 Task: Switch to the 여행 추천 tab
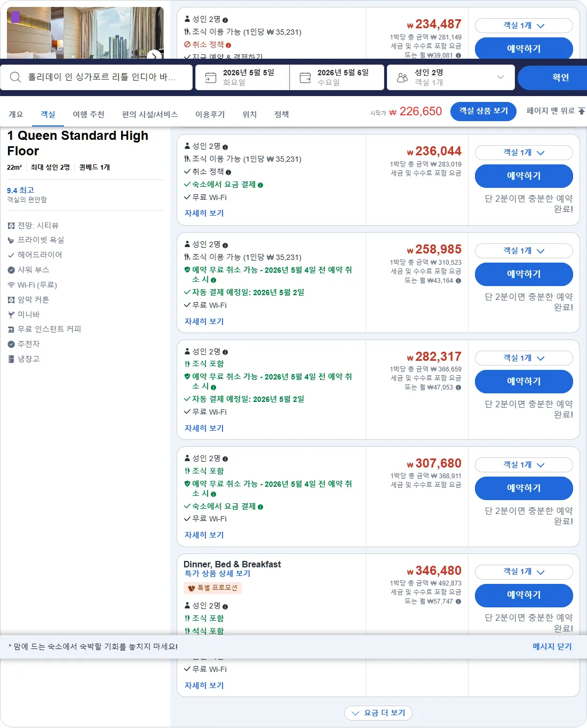89,114
